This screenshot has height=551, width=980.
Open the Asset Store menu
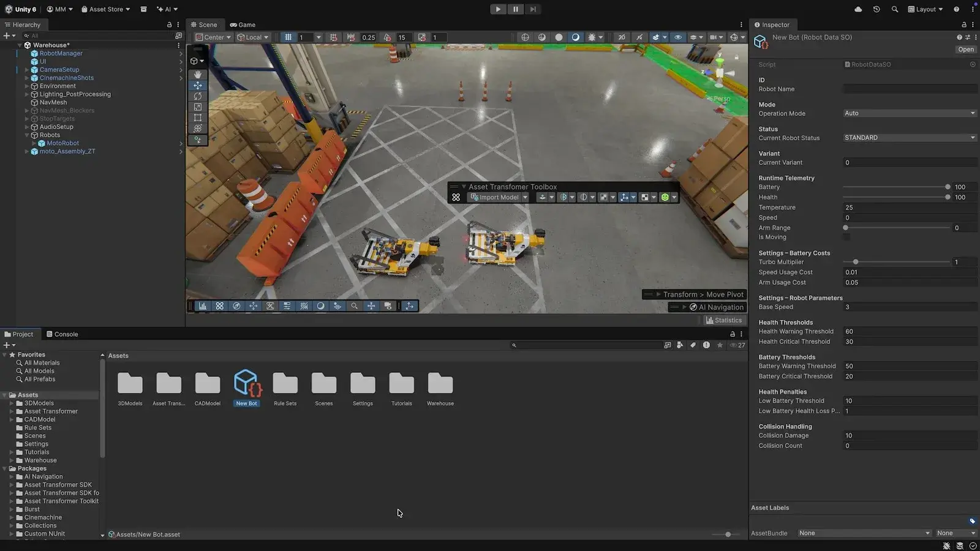coord(106,9)
